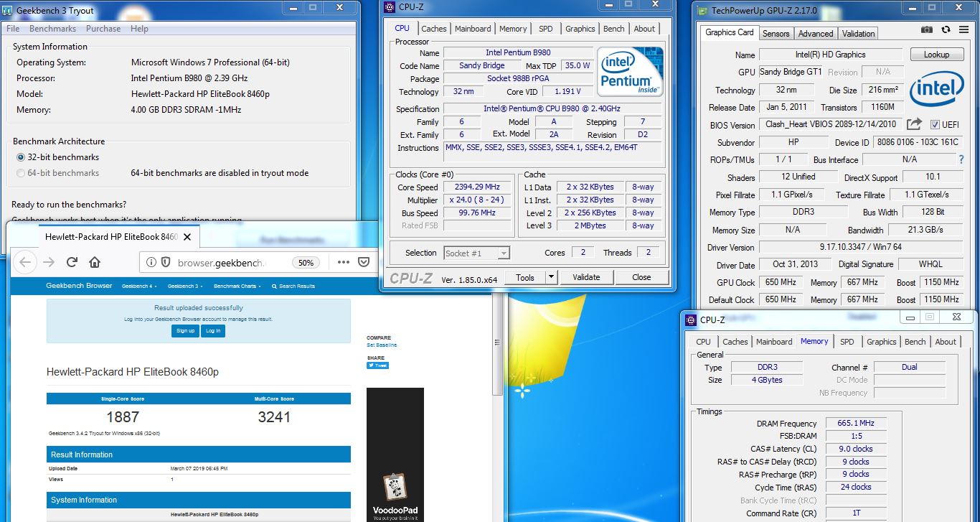This screenshot has height=522, width=980.
Task: Reload the Geekbench browser page
Action: click(72, 262)
